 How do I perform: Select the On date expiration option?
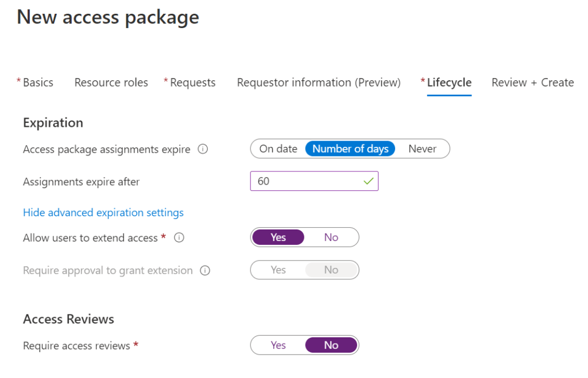tap(278, 149)
